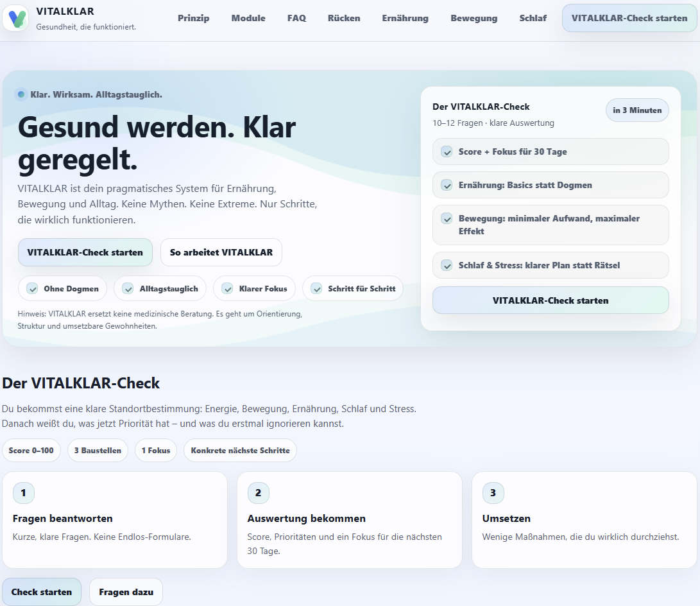
Task: Click the "in 3 Minuten" badge
Action: point(637,110)
